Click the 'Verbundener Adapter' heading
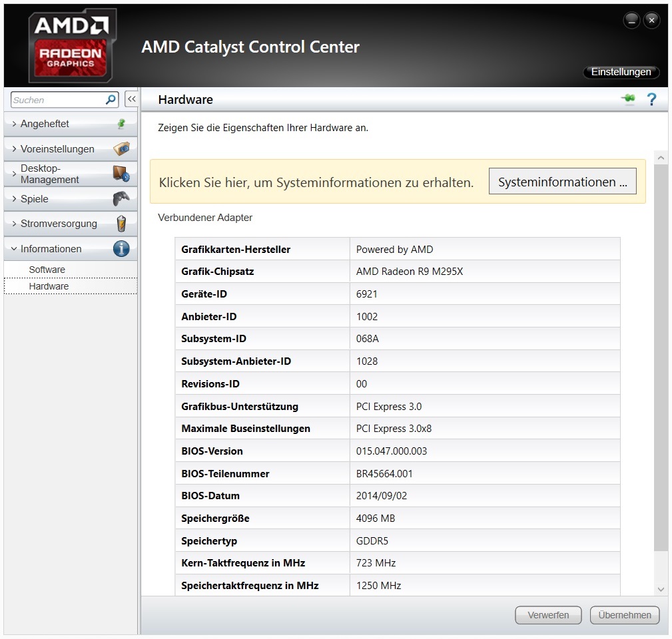 (x=205, y=218)
